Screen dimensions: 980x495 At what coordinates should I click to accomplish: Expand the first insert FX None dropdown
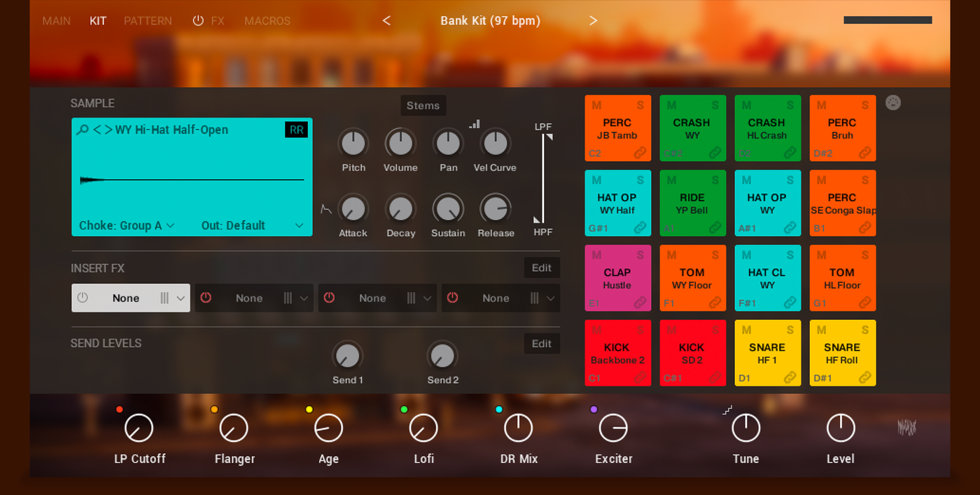pyautogui.click(x=181, y=298)
